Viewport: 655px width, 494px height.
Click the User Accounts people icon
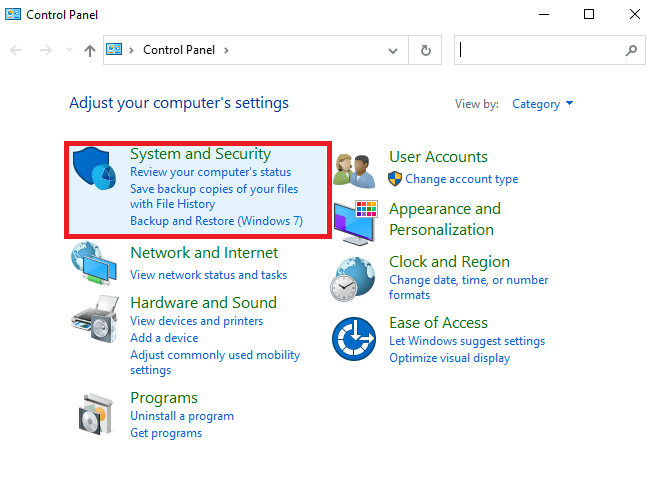click(x=355, y=170)
